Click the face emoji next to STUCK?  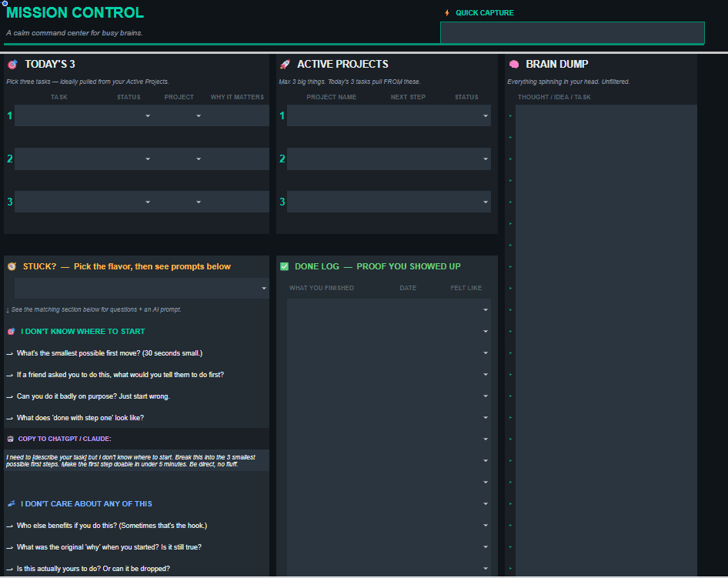click(12, 266)
